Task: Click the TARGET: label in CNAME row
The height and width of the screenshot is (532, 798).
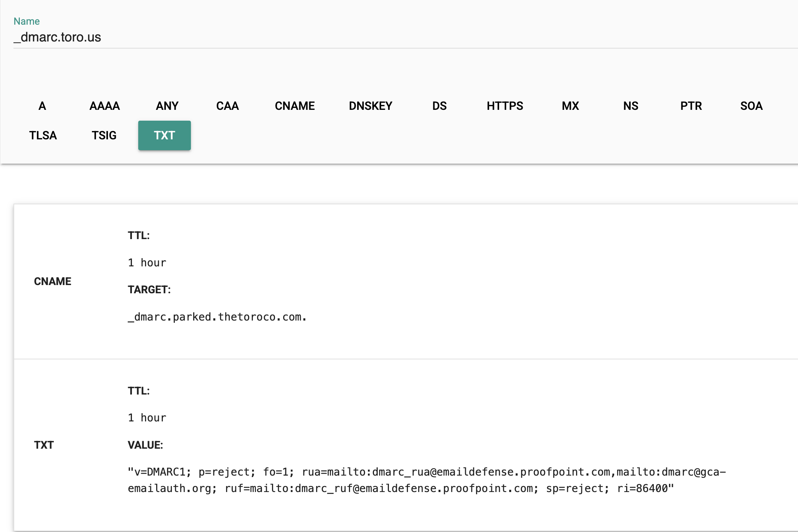Action: (149, 290)
